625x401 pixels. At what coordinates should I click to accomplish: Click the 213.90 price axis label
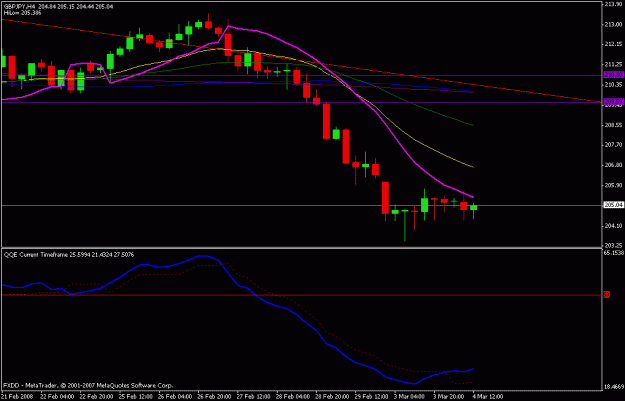pyautogui.click(x=614, y=4)
